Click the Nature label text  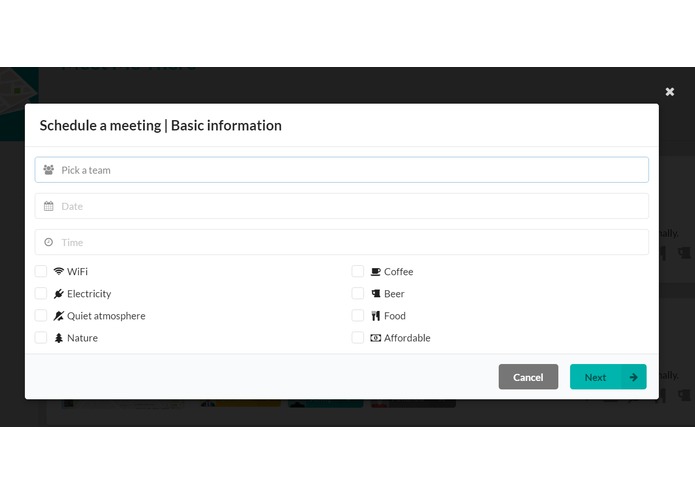[82, 338]
